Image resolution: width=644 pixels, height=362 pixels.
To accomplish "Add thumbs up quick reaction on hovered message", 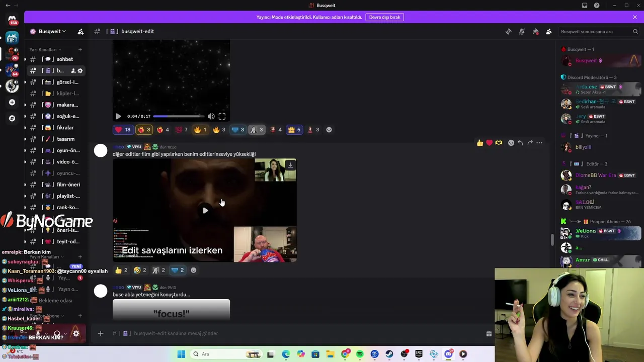I will (x=480, y=143).
